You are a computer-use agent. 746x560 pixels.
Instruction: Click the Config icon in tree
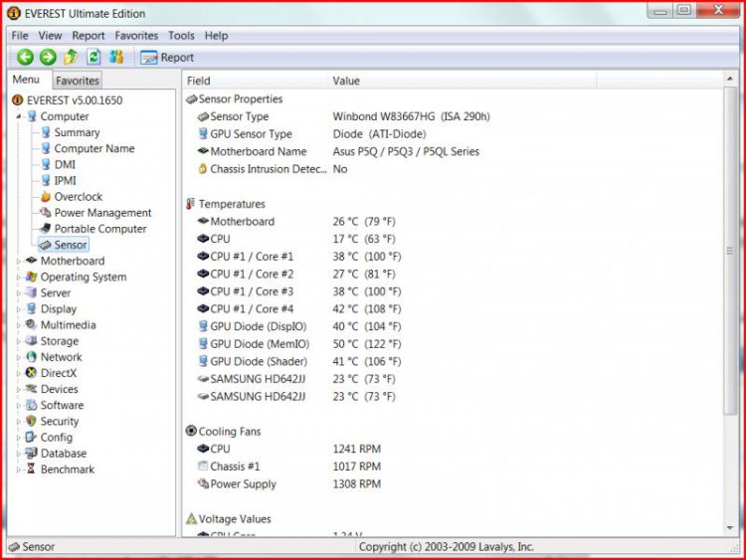[x=32, y=438]
